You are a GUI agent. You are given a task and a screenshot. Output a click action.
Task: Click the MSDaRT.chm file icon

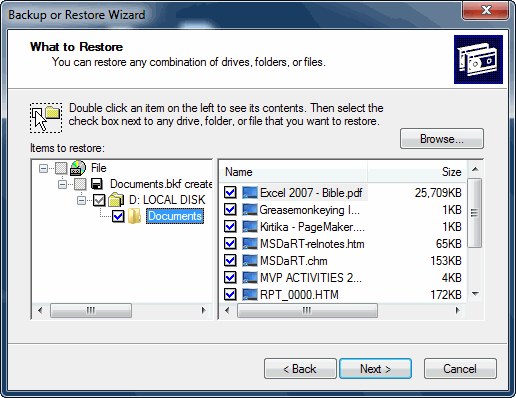[250, 261]
